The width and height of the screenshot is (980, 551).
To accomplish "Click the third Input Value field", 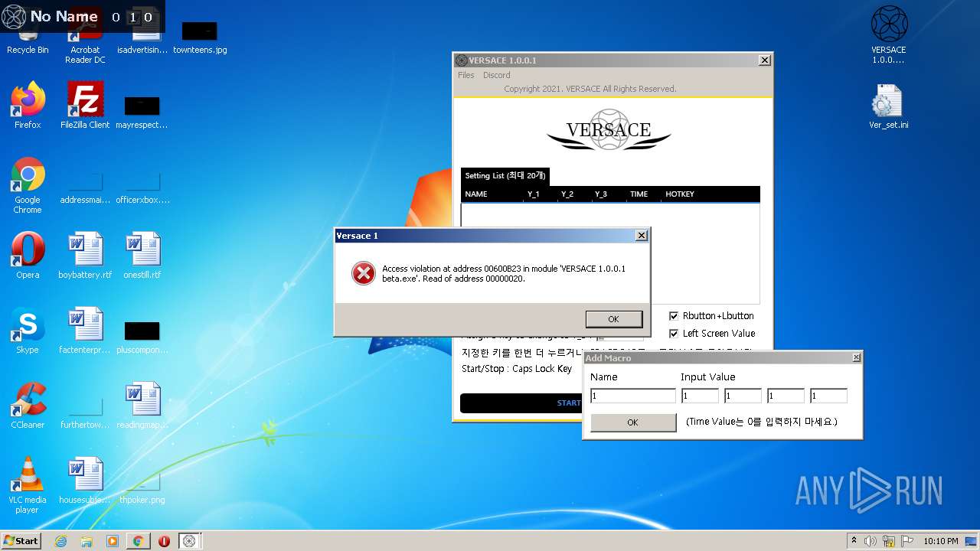I will (x=786, y=396).
